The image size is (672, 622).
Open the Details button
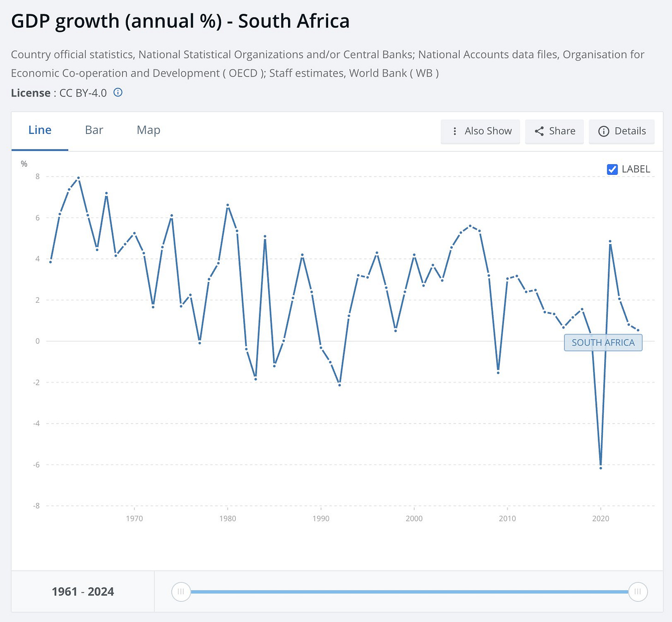[622, 132]
